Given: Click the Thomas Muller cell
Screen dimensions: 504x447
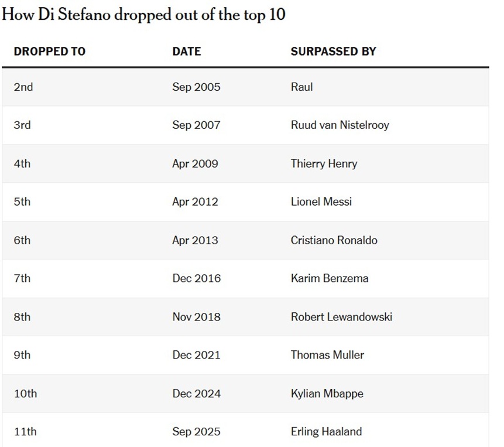Looking at the screenshot, I should 327,355.
